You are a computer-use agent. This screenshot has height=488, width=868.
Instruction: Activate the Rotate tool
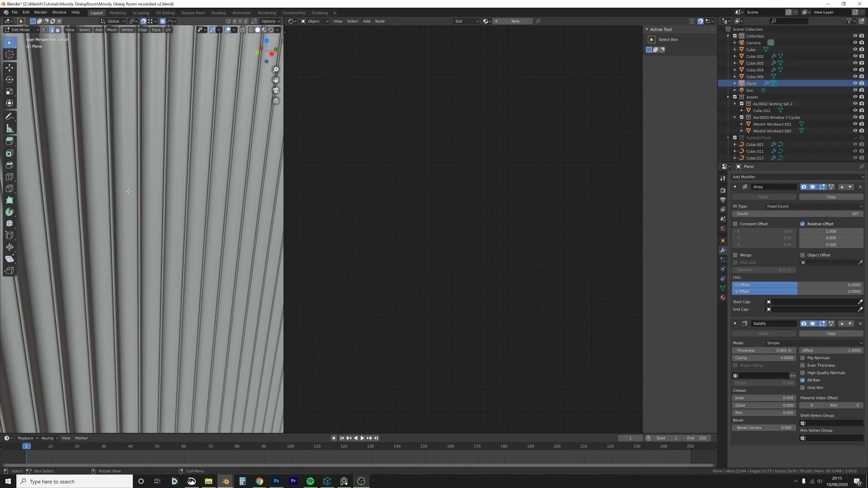click(9, 80)
